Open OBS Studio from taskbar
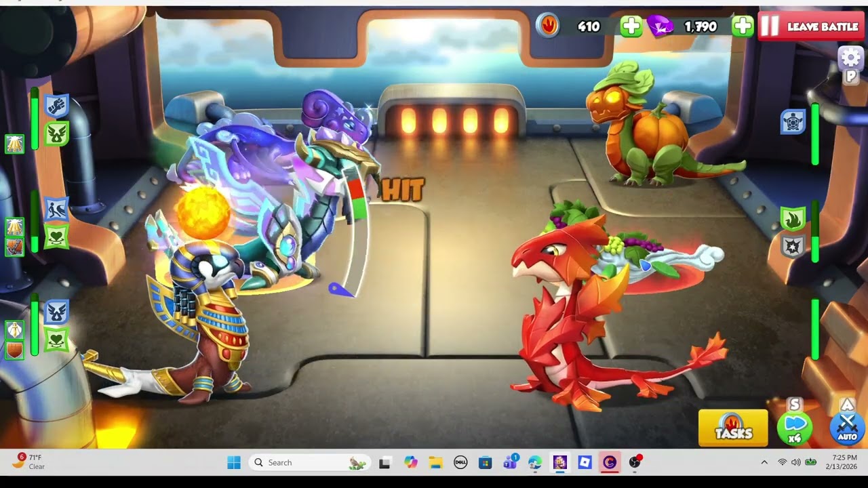Image resolution: width=868 pixels, height=488 pixels. click(x=635, y=462)
